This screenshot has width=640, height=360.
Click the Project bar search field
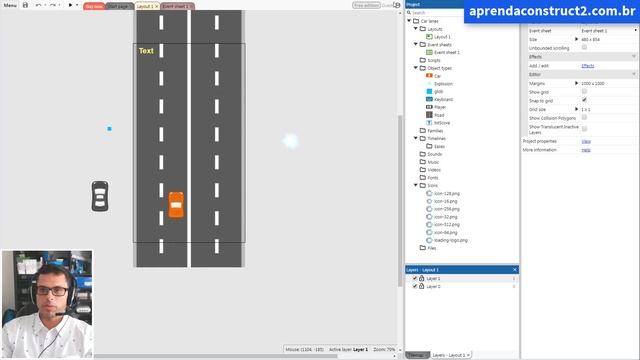[x=435, y=13]
